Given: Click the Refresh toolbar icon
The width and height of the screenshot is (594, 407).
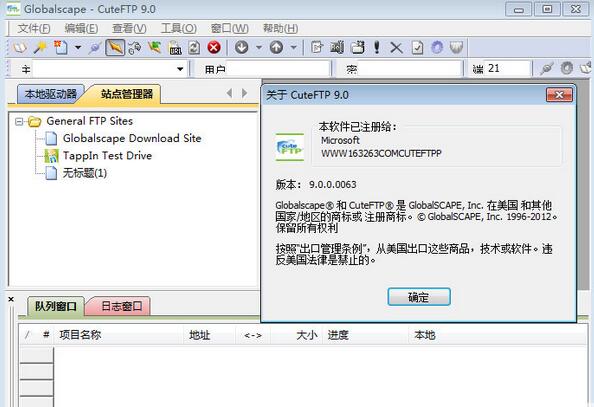Looking at the screenshot, I should (x=194, y=48).
